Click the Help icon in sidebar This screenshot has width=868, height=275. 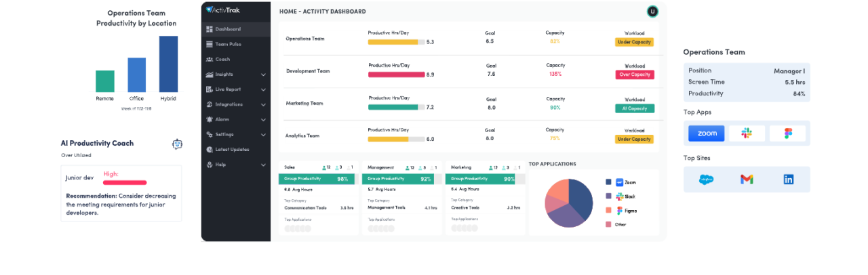(210, 165)
